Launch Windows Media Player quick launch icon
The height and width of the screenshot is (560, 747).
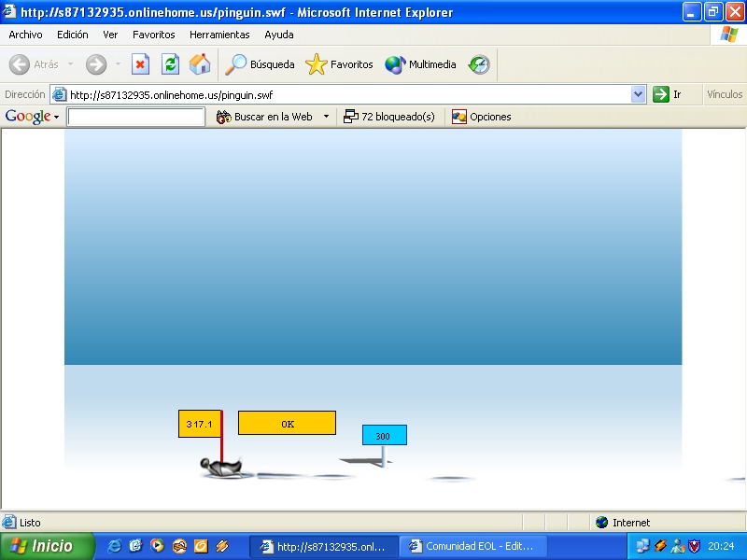point(157,546)
